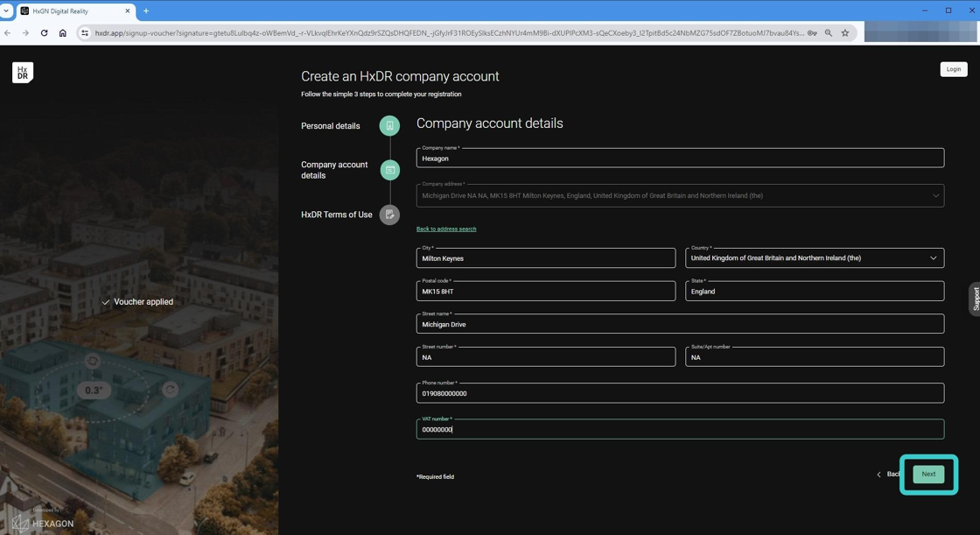Click the Create an HxDR company account heading
Screen dimensions: 980x535
[x=400, y=76]
